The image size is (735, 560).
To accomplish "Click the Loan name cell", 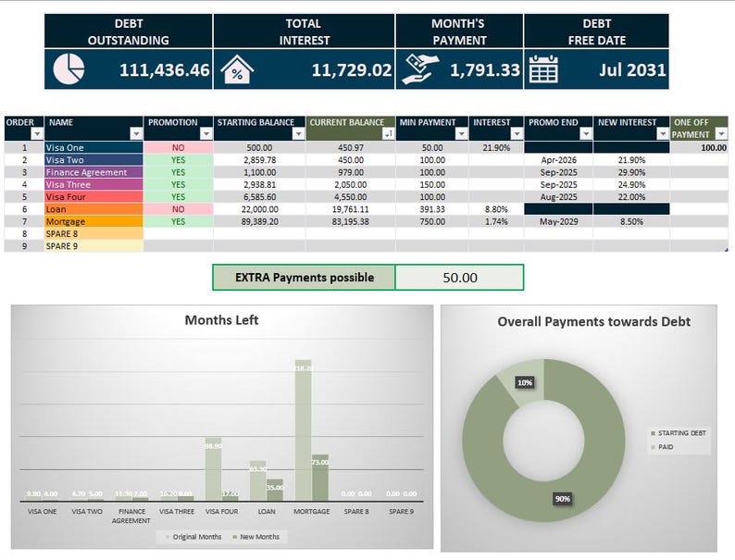I will pos(93,209).
